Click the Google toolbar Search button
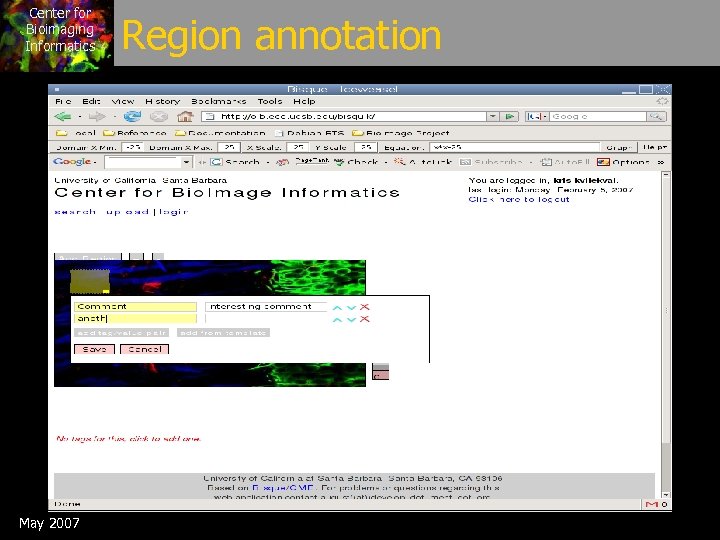 [235, 162]
